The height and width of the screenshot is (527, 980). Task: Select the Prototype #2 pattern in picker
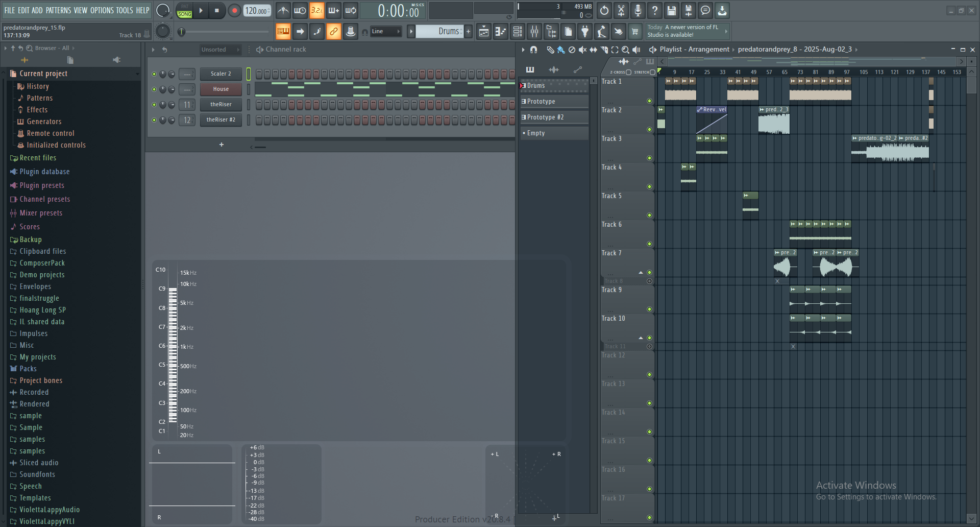[554, 117]
